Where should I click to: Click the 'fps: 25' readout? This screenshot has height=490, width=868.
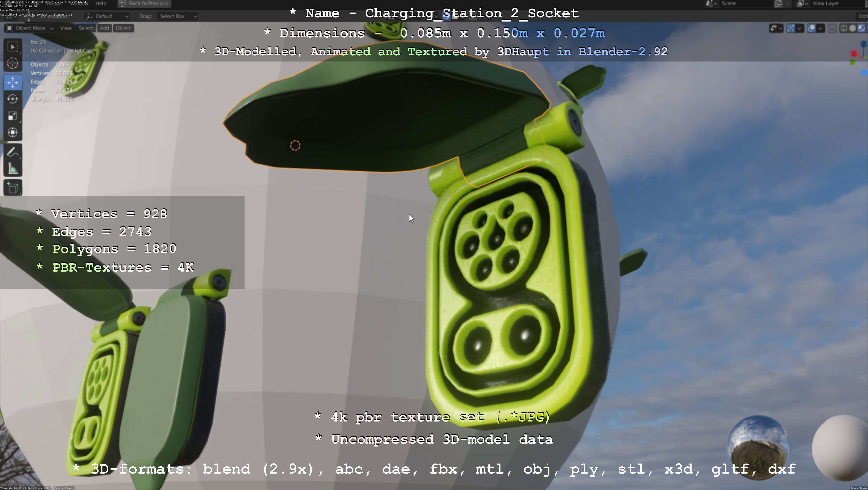(x=38, y=42)
